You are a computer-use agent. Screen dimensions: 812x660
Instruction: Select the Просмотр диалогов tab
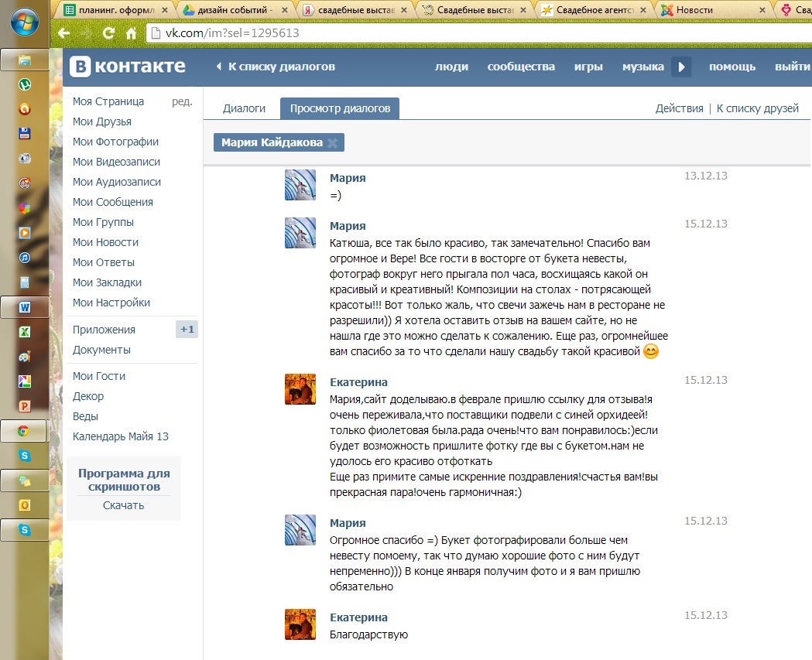pos(340,108)
